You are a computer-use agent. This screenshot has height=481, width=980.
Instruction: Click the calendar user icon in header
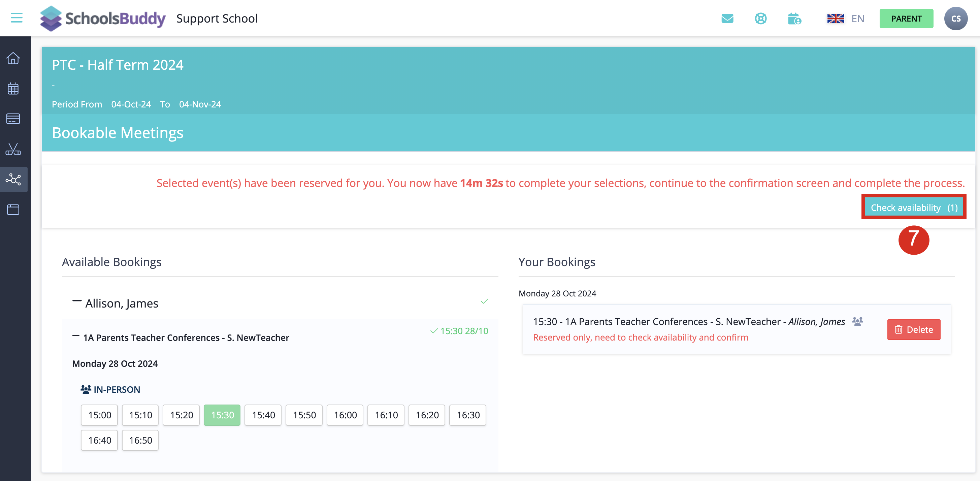click(794, 18)
